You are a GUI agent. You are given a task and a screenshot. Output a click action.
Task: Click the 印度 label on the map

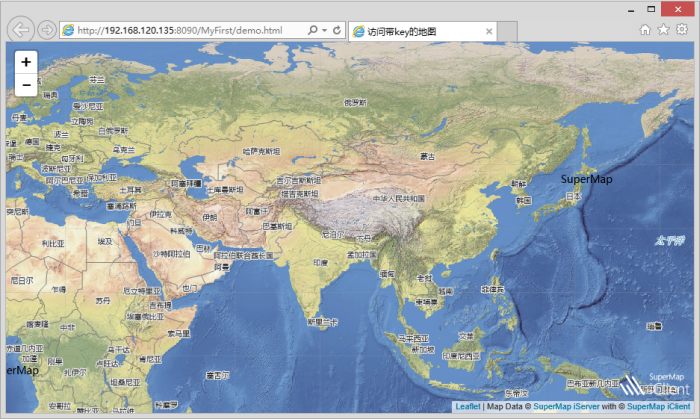pyautogui.click(x=320, y=262)
